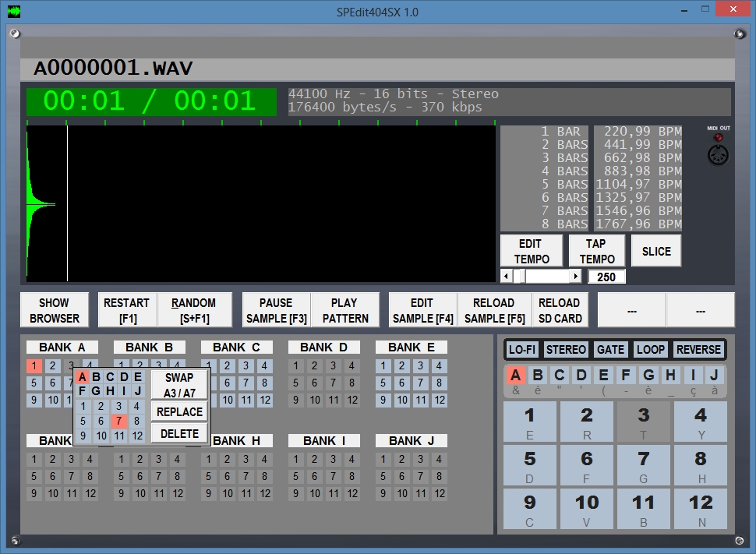
Task: Click the SLICE button
Action: coord(656,251)
